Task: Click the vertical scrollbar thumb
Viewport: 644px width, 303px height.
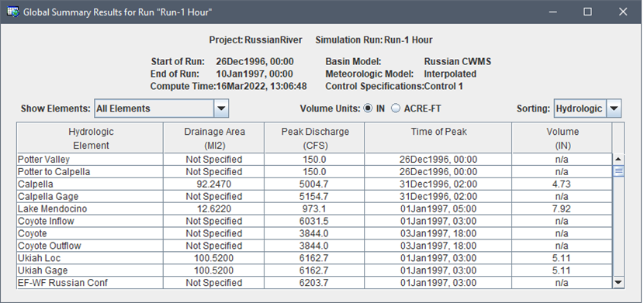Action: coord(618,171)
